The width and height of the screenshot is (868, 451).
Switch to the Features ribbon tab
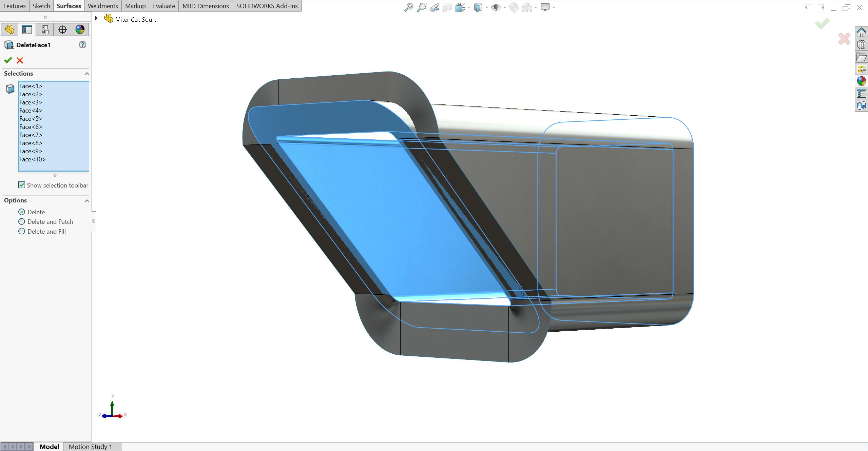pyautogui.click(x=15, y=6)
